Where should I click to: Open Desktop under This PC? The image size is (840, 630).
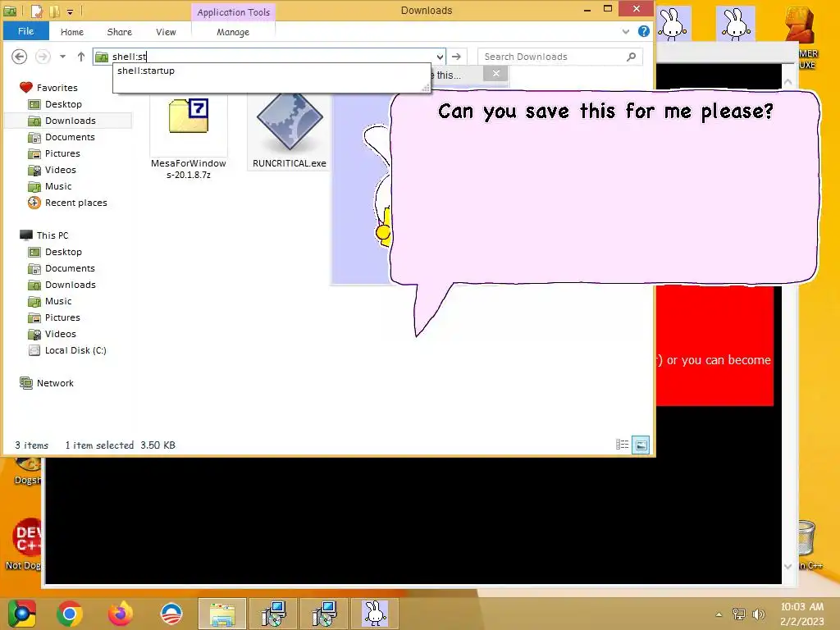(x=63, y=252)
